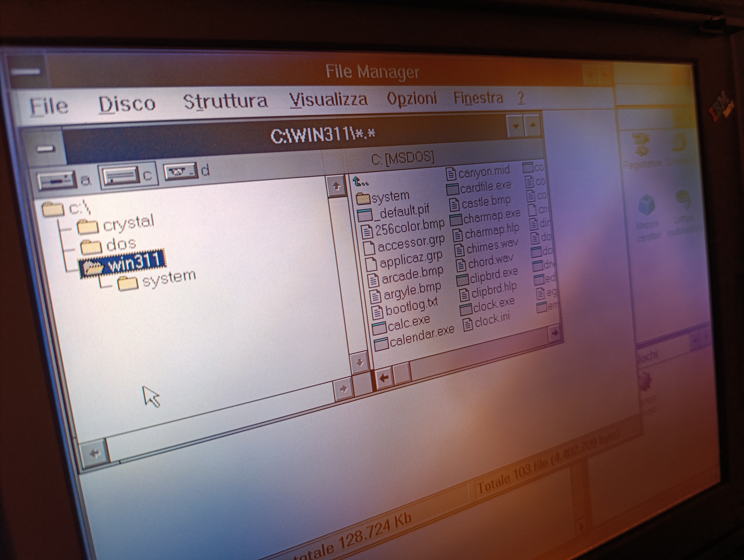
Task: Select clipbrd.hlp file
Action: pyautogui.click(x=488, y=292)
